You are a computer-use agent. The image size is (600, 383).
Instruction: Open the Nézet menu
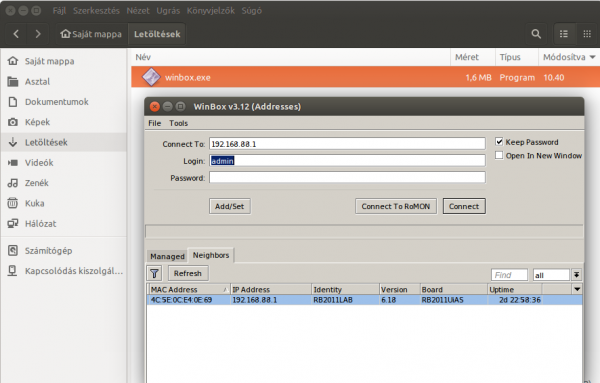click(138, 11)
